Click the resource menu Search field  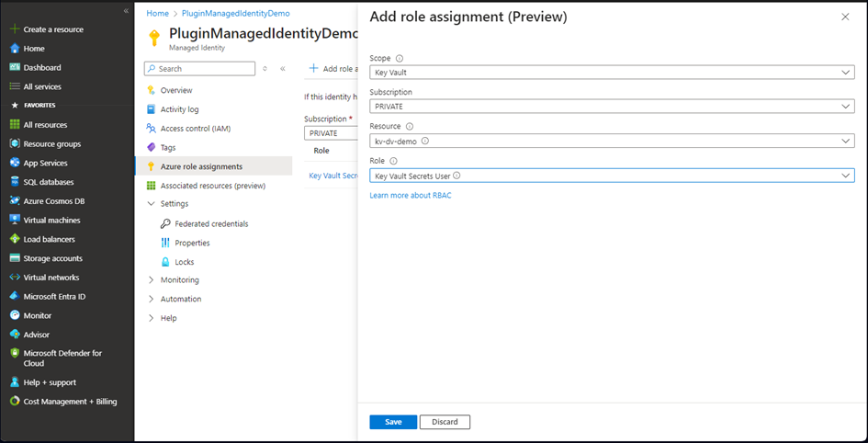pos(199,69)
